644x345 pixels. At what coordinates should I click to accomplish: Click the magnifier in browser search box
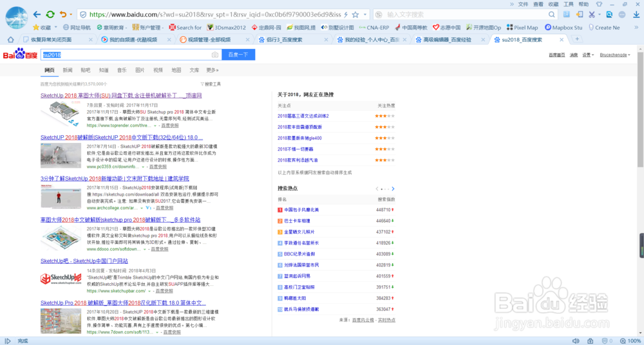point(553,14)
